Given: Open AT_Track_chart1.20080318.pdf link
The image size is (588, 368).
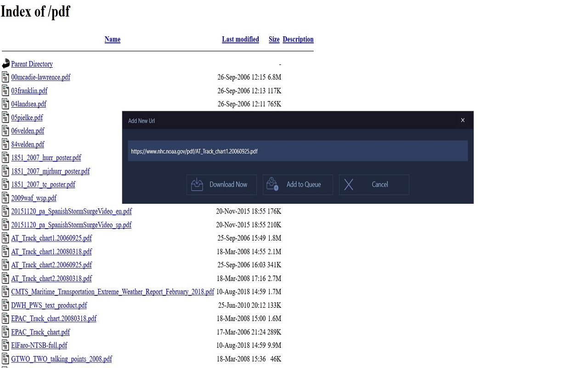Looking at the screenshot, I should [51, 252].
